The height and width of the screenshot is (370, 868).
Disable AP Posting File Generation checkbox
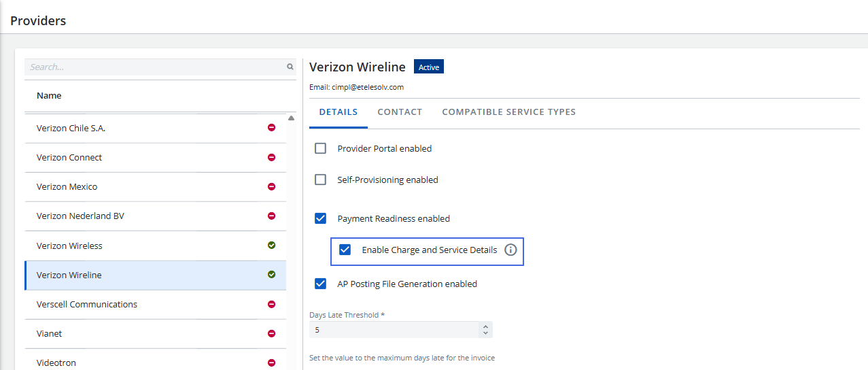320,284
